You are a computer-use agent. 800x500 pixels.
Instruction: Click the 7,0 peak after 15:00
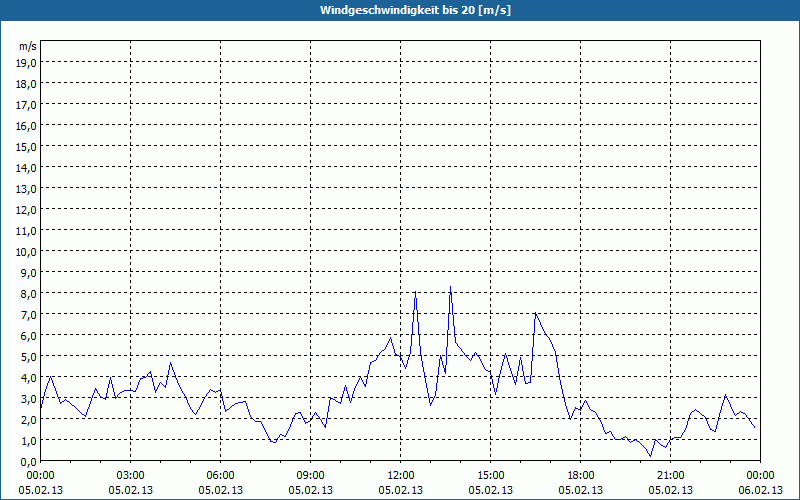[x=535, y=313]
